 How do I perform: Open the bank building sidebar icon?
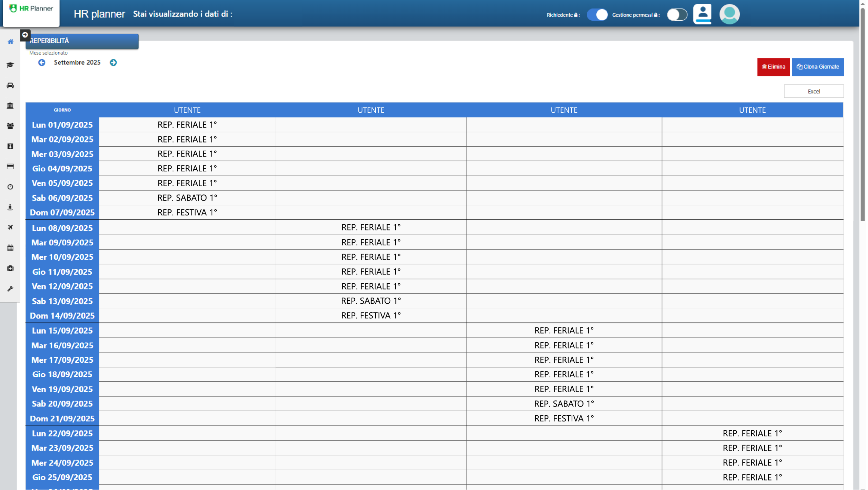point(10,106)
